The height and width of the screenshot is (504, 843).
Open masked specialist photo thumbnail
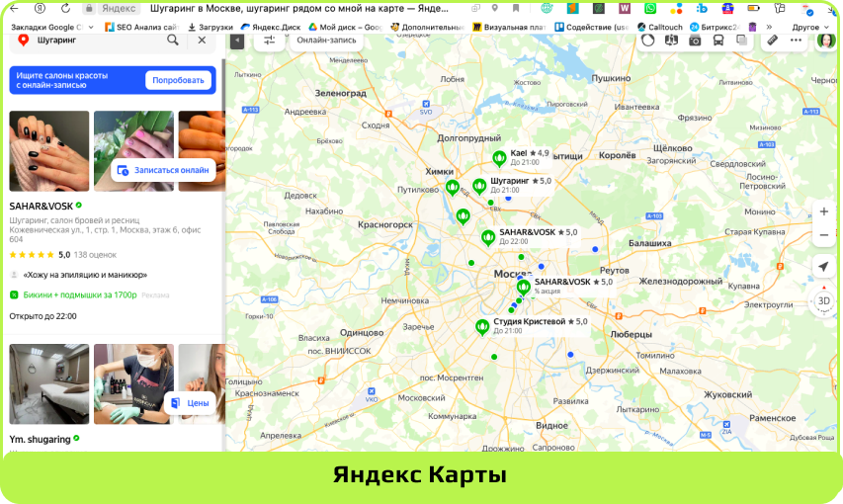point(133,384)
